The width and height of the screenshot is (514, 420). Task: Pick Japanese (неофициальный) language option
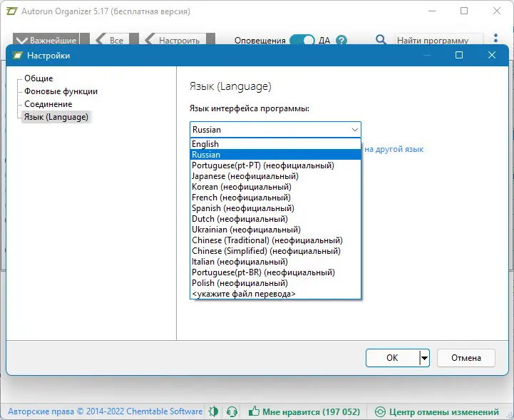coord(275,176)
